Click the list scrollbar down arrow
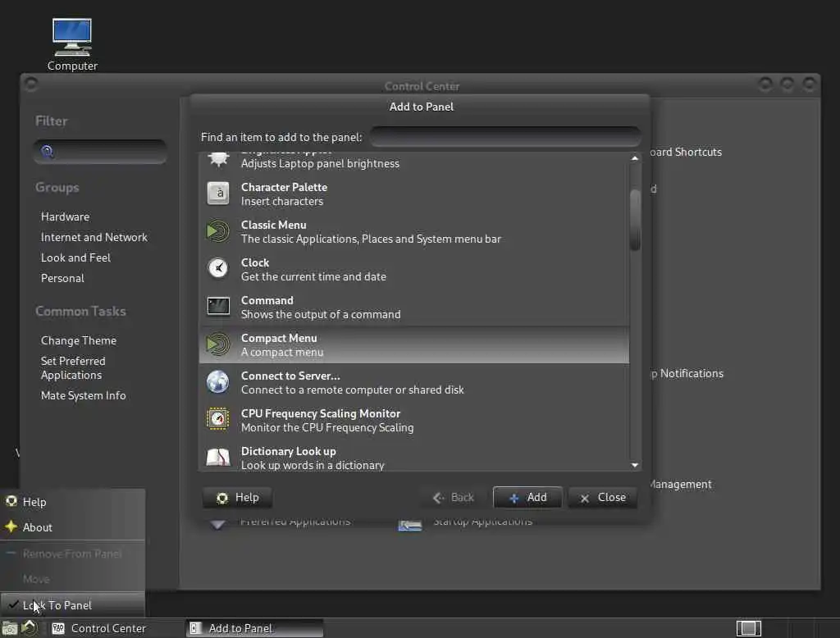 pos(635,465)
